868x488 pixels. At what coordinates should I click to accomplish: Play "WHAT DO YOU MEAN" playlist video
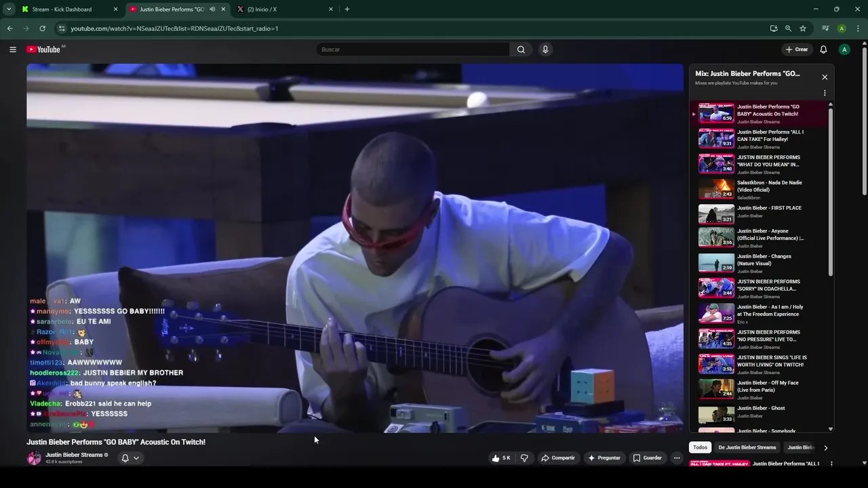[759, 164]
